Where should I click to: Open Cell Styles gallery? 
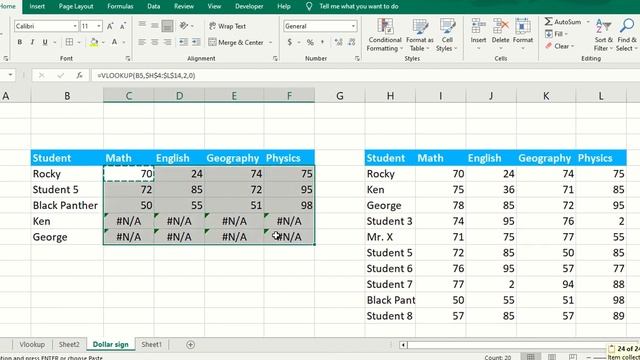447,35
